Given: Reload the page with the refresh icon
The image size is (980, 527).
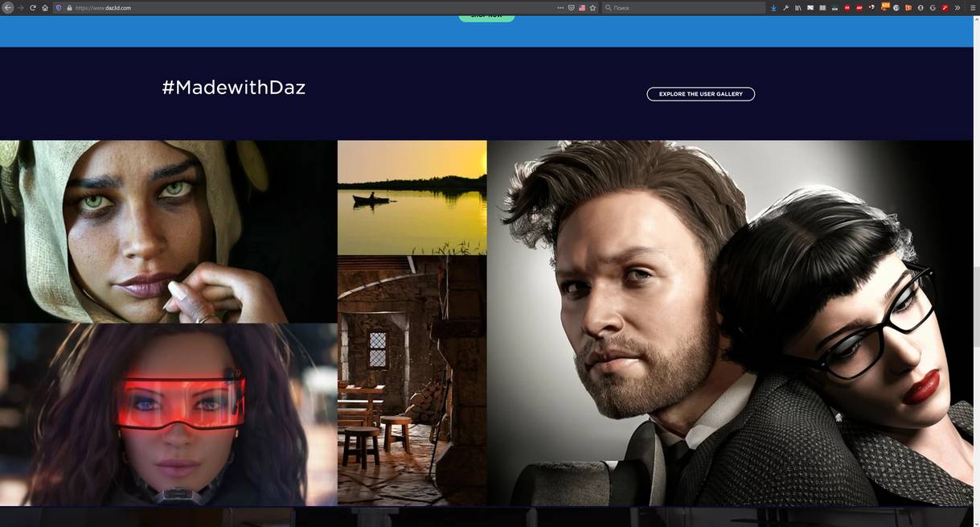Looking at the screenshot, I should click(33, 7).
